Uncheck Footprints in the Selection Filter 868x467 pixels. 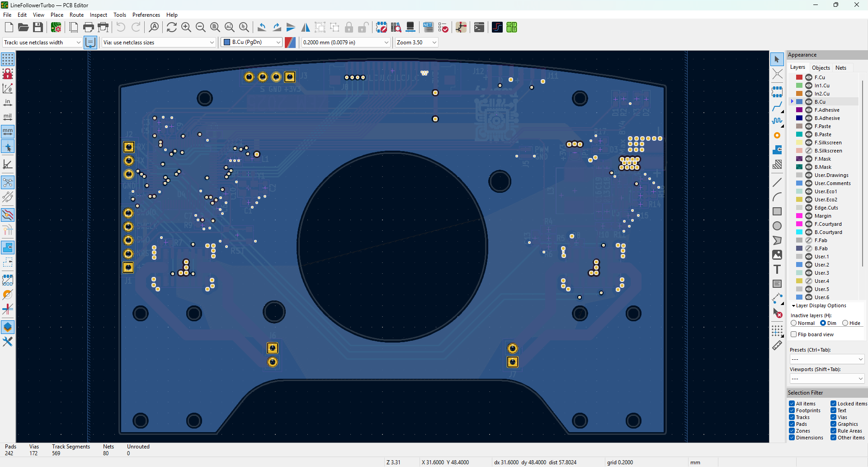point(792,410)
